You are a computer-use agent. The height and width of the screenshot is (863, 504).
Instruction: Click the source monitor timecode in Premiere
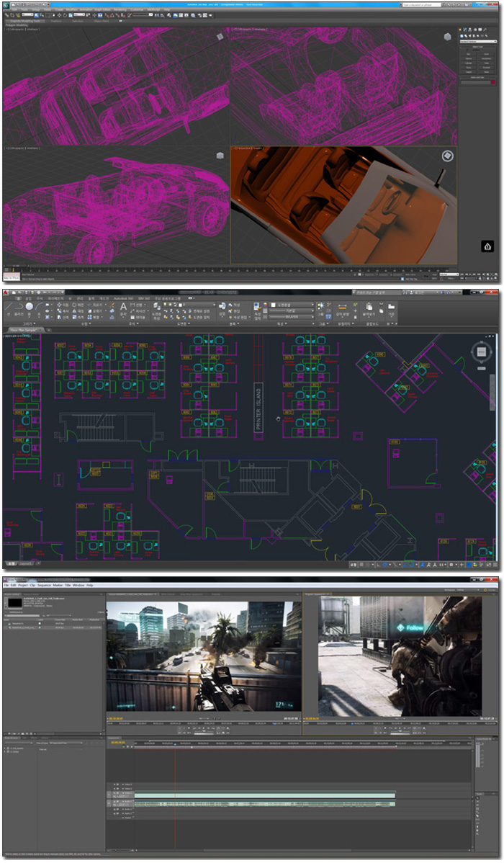point(115,719)
